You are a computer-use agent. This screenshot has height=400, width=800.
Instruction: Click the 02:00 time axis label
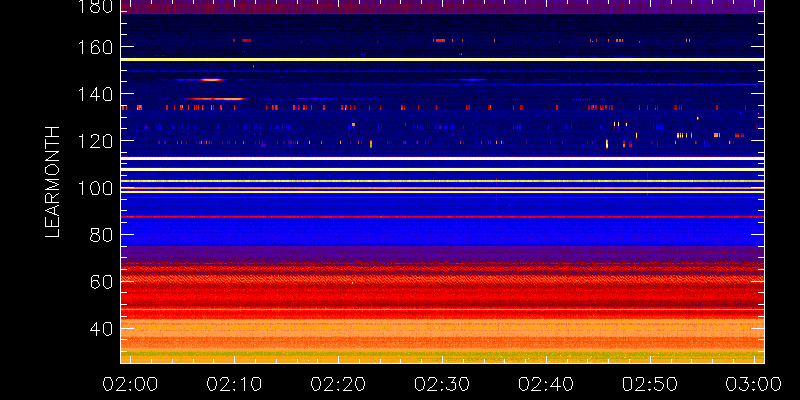click(130, 384)
